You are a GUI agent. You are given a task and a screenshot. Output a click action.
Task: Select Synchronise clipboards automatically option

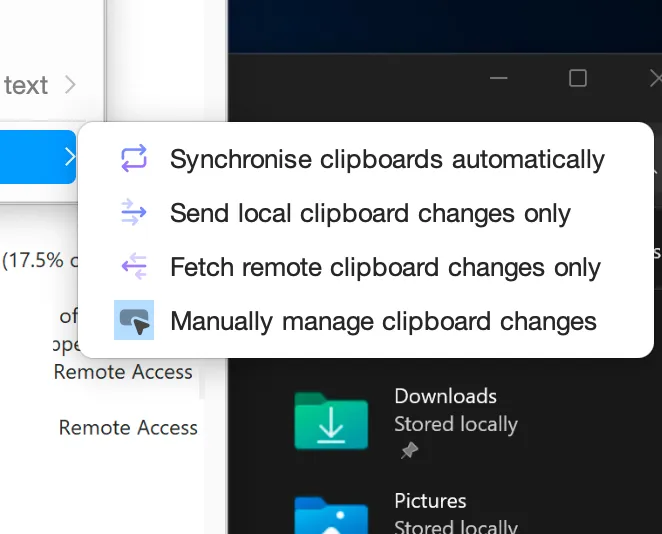click(x=366, y=159)
